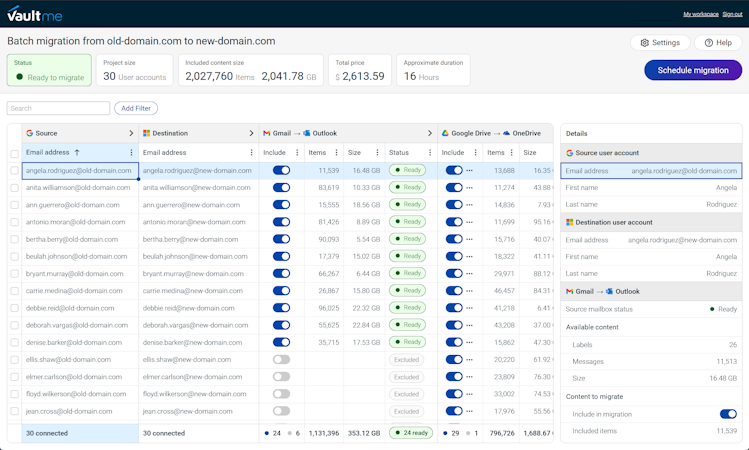Click Total price card $2,613.59

(x=360, y=70)
